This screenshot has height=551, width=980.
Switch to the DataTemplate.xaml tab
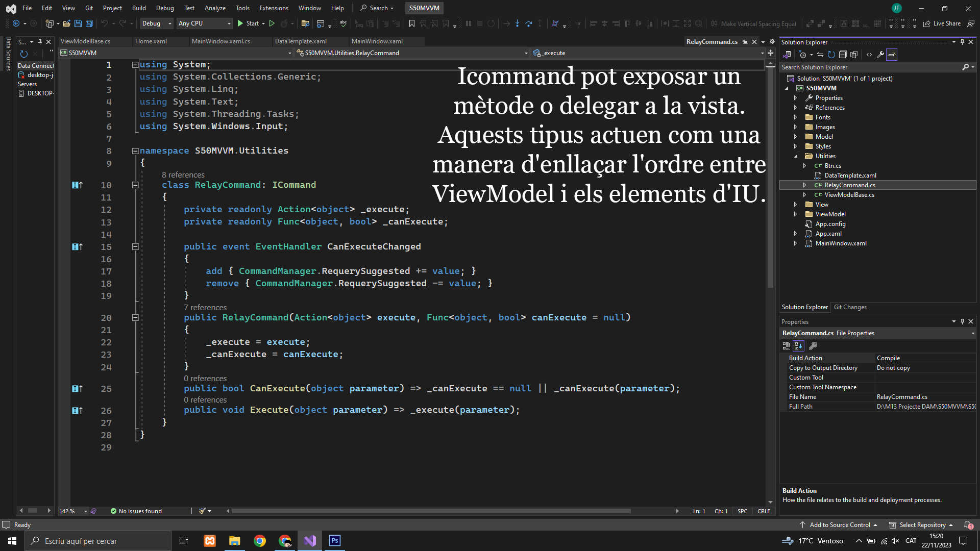301,41
